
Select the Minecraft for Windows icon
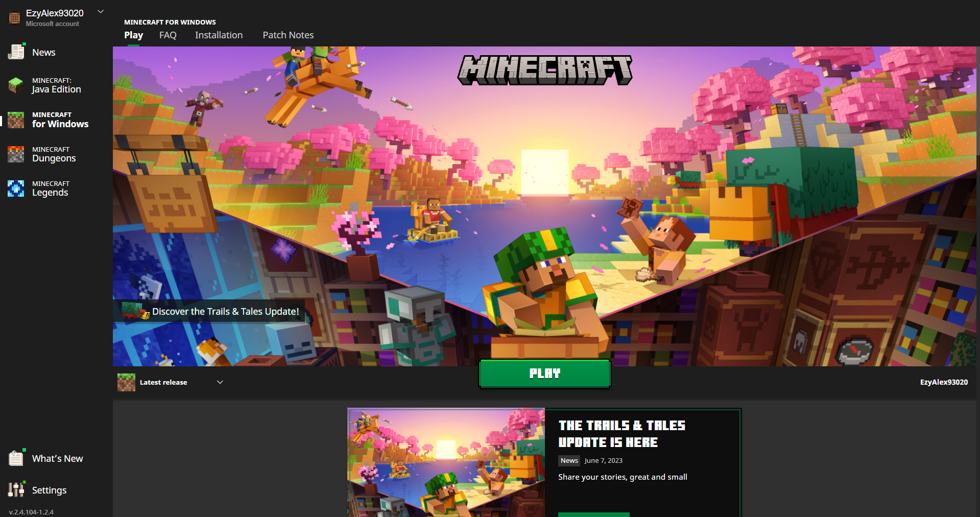click(x=16, y=120)
